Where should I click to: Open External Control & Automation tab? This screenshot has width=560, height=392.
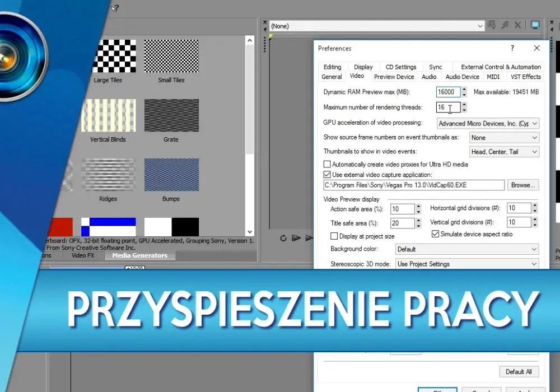click(x=501, y=67)
